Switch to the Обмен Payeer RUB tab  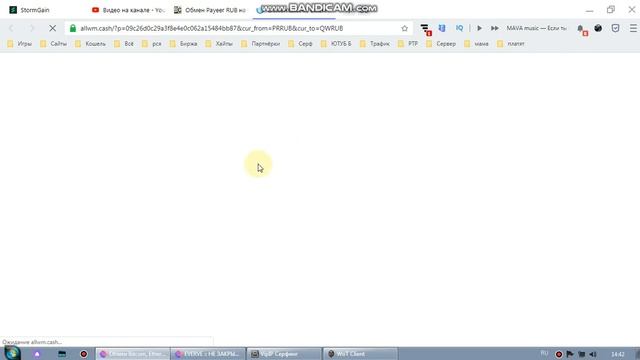211,10
